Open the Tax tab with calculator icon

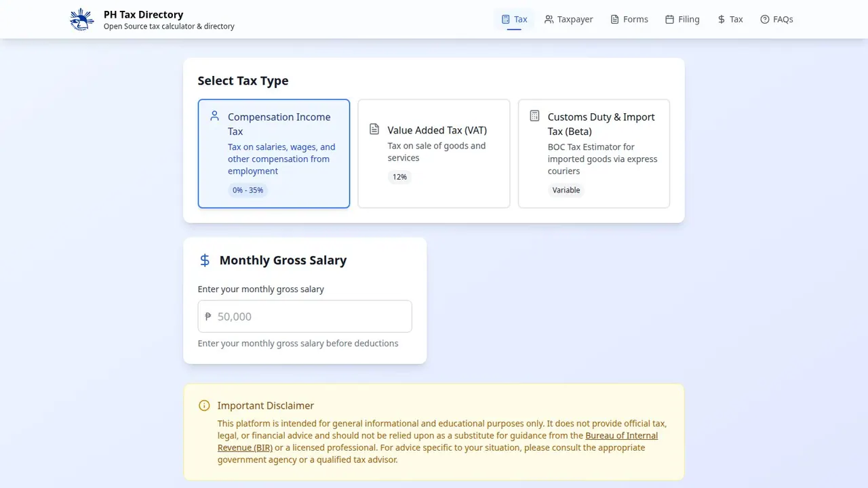pos(514,20)
